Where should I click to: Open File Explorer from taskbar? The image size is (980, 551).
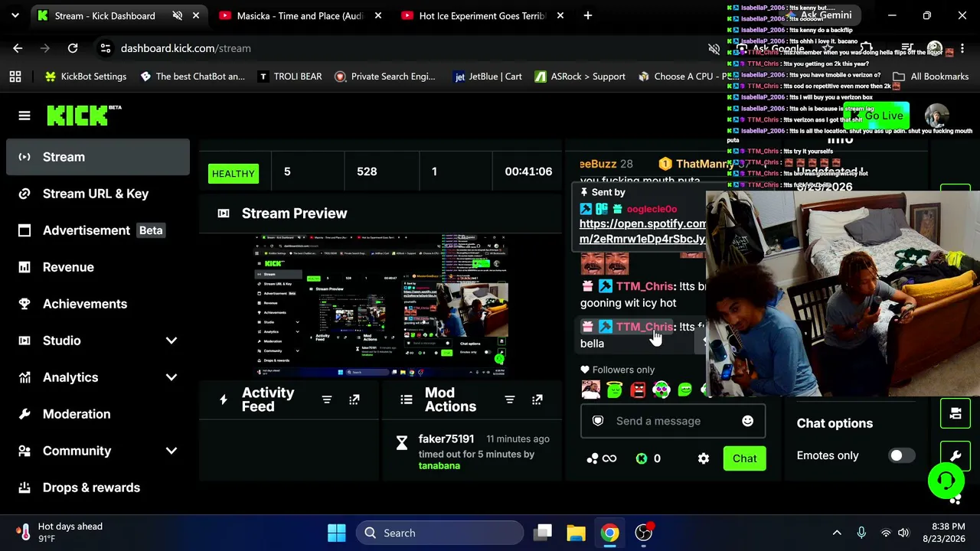(x=576, y=533)
